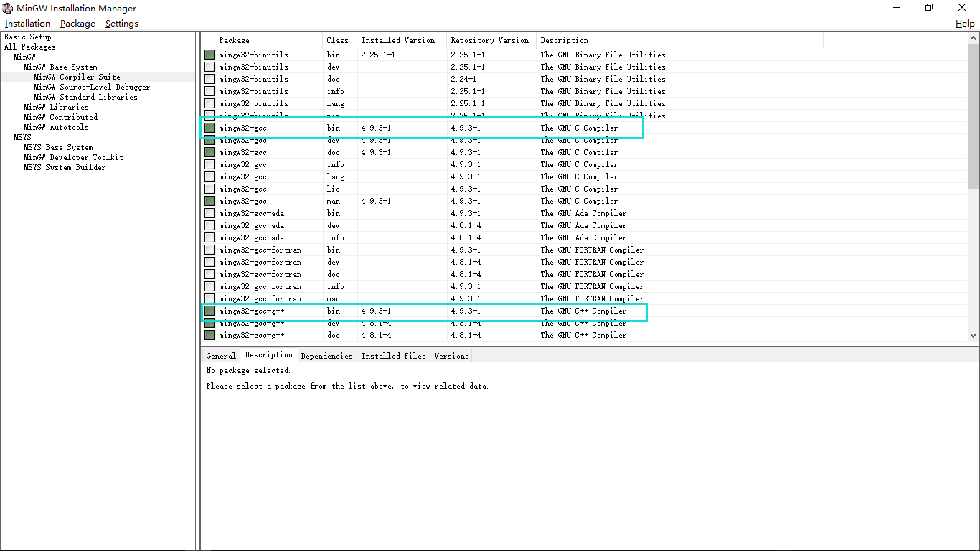This screenshot has height=551, width=980.
Task: Select MinGW Contributed category
Action: [x=60, y=117]
